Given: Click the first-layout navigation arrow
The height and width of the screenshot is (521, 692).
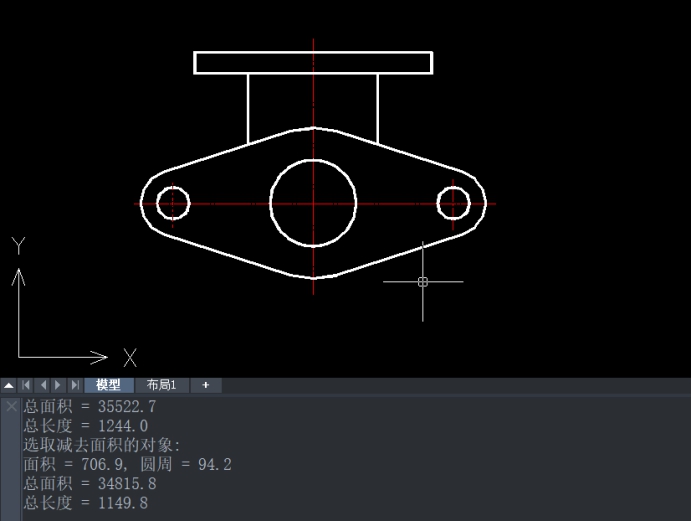Looking at the screenshot, I should pyautogui.click(x=27, y=385).
